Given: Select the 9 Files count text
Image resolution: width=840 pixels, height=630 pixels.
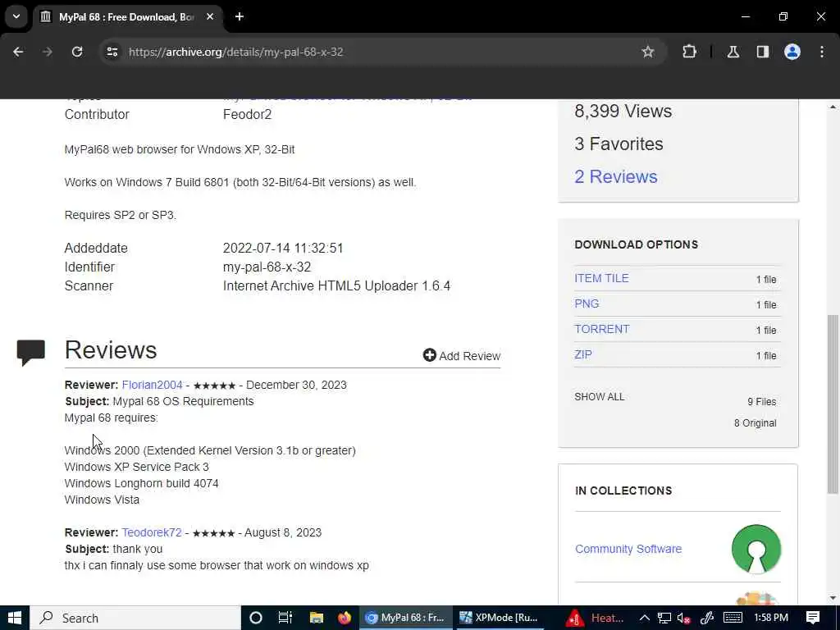Looking at the screenshot, I should click(761, 402).
